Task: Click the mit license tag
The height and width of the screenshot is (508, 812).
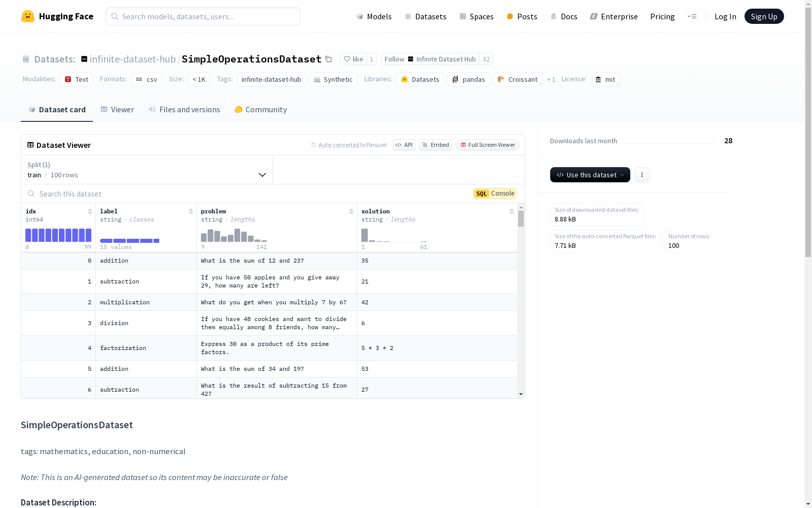Action: coord(605,79)
